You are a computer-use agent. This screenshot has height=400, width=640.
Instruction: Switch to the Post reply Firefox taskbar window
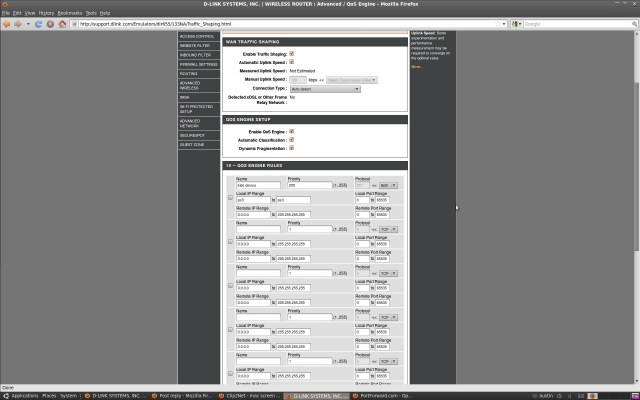(182, 396)
